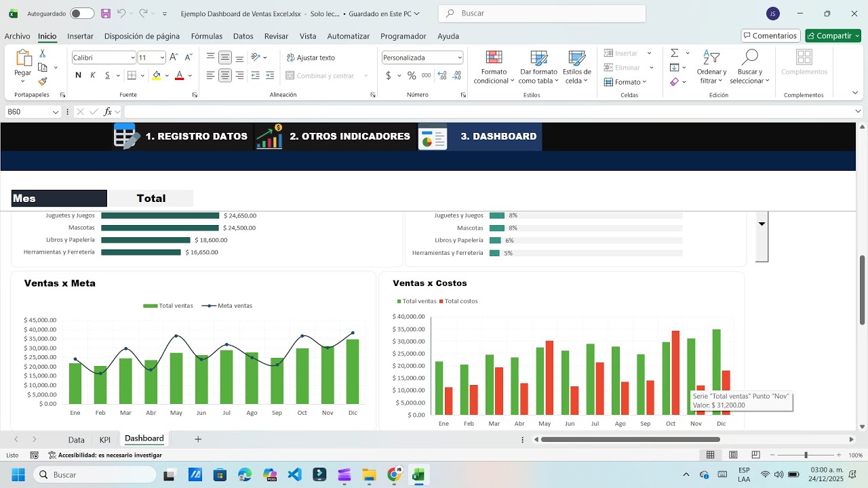The height and width of the screenshot is (488, 868).
Task: Toggle the Autoguardado switch
Action: [x=82, y=14]
